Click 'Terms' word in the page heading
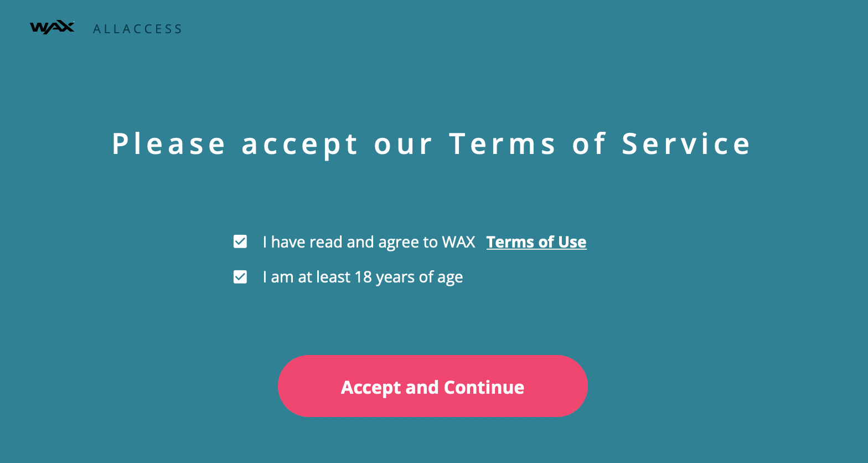Screen dimensions: 868x463 [502, 143]
